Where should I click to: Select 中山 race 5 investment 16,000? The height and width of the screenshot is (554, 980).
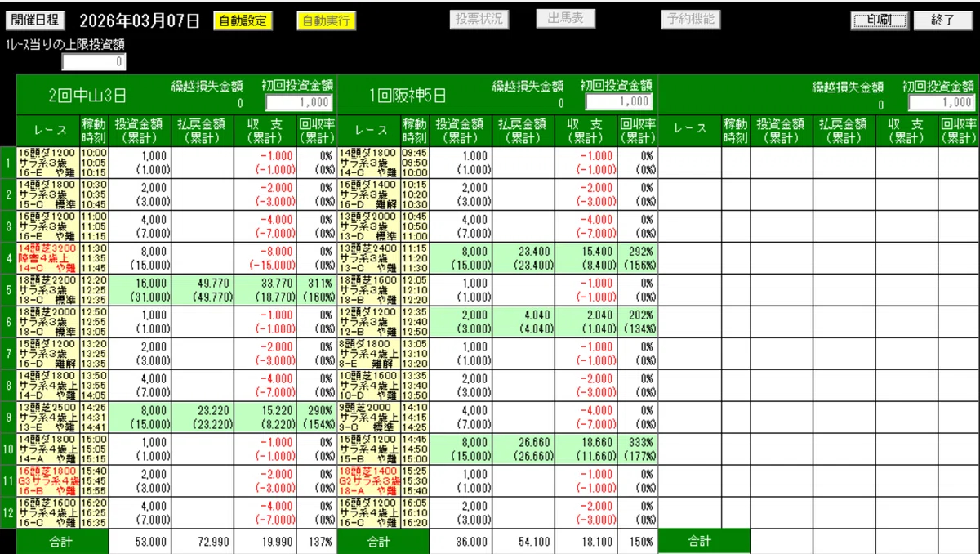(149, 283)
